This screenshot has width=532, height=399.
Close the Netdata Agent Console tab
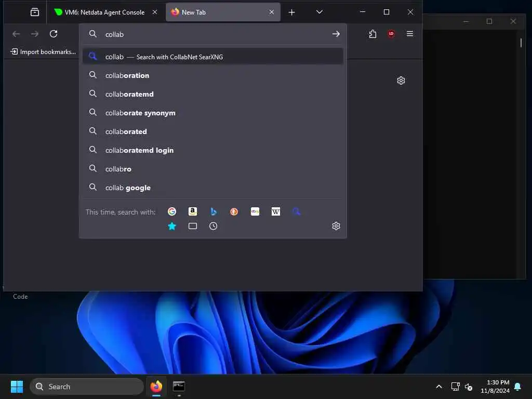coord(155,12)
